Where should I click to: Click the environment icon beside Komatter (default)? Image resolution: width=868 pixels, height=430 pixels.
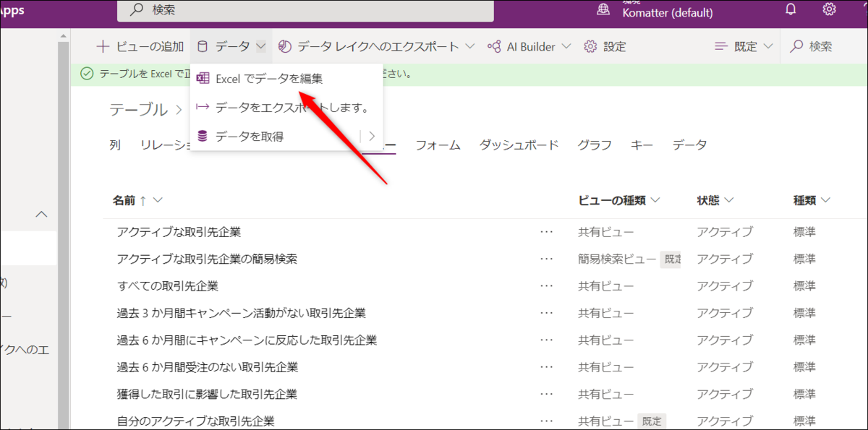click(604, 11)
